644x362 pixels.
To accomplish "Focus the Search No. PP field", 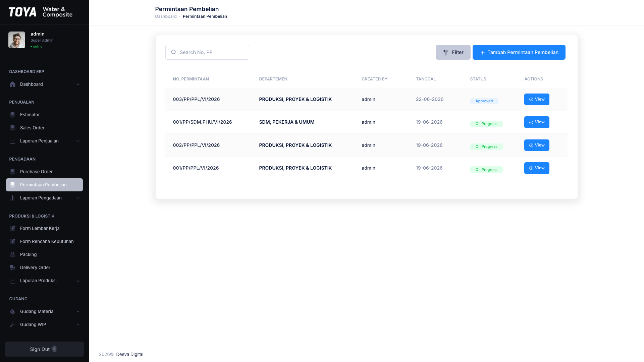I will click(x=207, y=52).
